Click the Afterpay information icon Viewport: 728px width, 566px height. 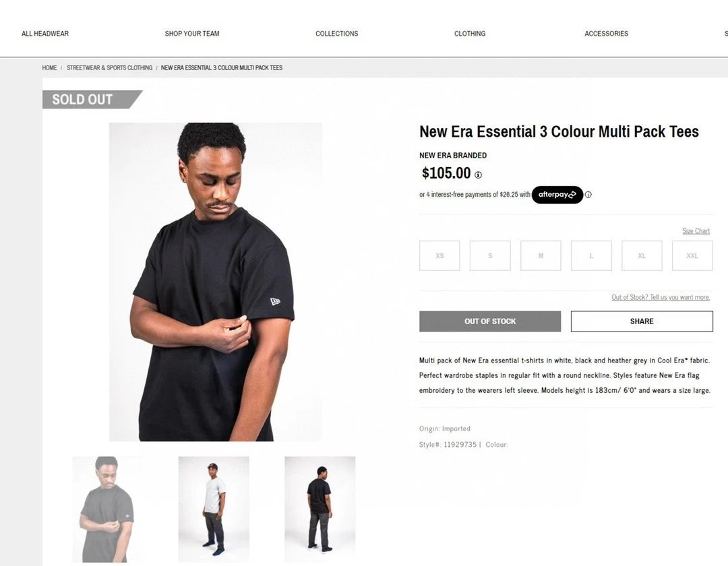pyautogui.click(x=588, y=195)
